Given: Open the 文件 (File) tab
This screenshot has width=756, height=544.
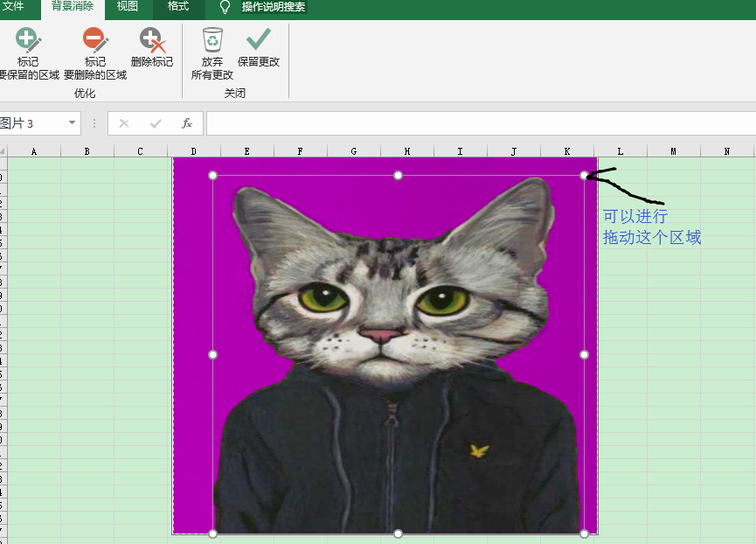Looking at the screenshot, I should click(13, 6).
